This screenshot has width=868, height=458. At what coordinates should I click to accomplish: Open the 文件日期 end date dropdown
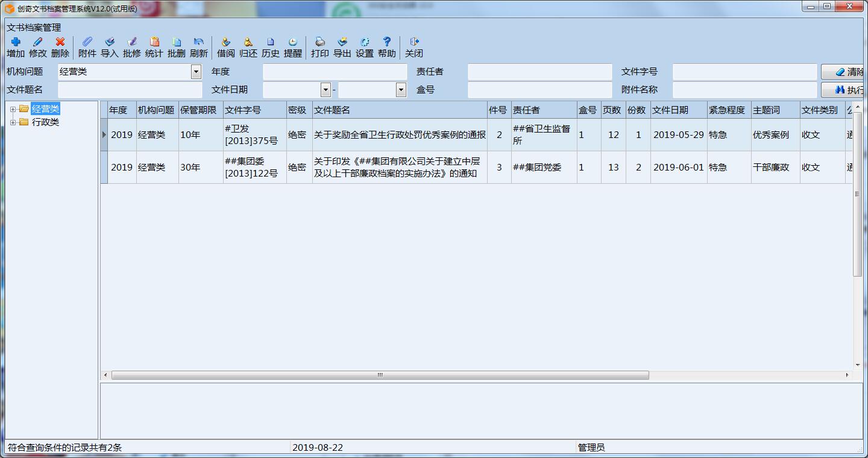point(401,90)
